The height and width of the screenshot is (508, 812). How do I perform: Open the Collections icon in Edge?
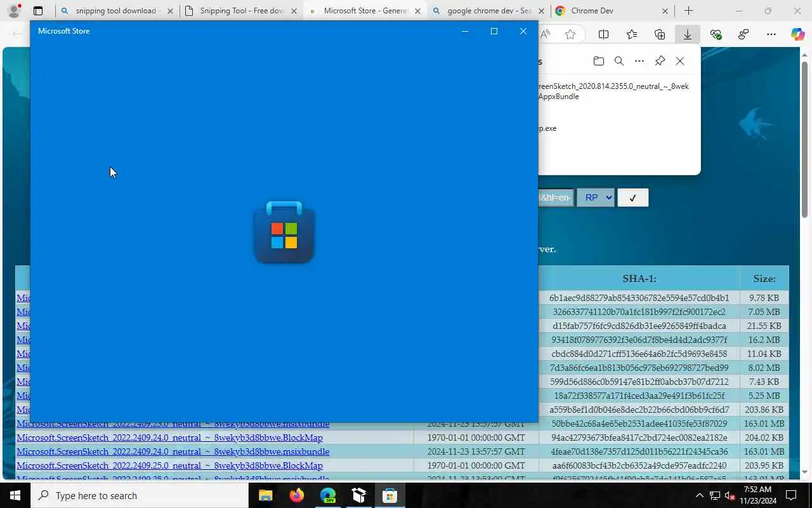(660, 34)
